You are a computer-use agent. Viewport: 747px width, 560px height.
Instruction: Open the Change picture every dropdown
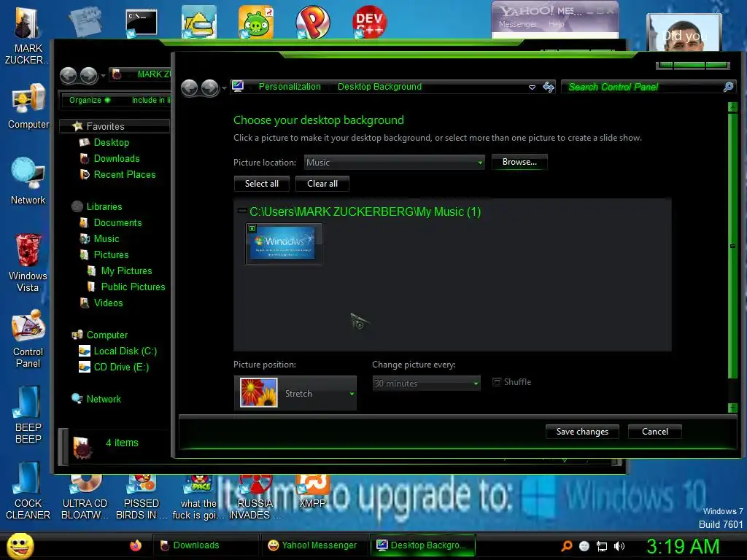point(426,383)
